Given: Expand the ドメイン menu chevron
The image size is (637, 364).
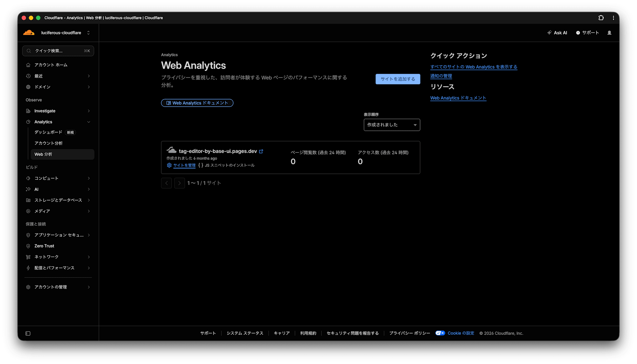Looking at the screenshot, I should click(89, 87).
